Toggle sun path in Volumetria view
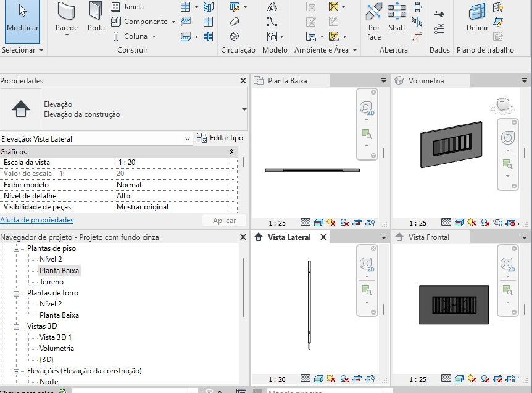This screenshot has width=532, height=393. [472, 222]
